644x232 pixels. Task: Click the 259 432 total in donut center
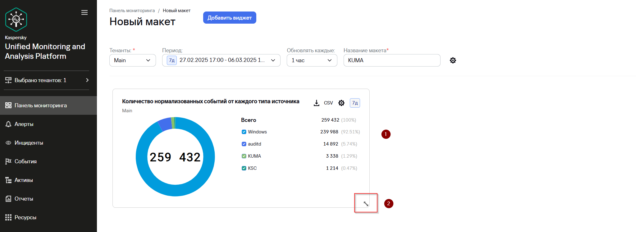point(175,157)
